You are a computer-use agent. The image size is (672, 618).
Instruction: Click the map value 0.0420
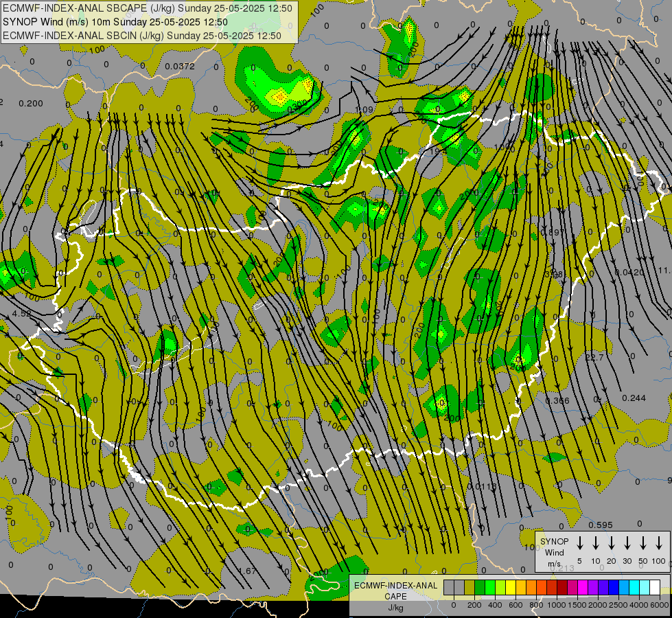tap(629, 273)
